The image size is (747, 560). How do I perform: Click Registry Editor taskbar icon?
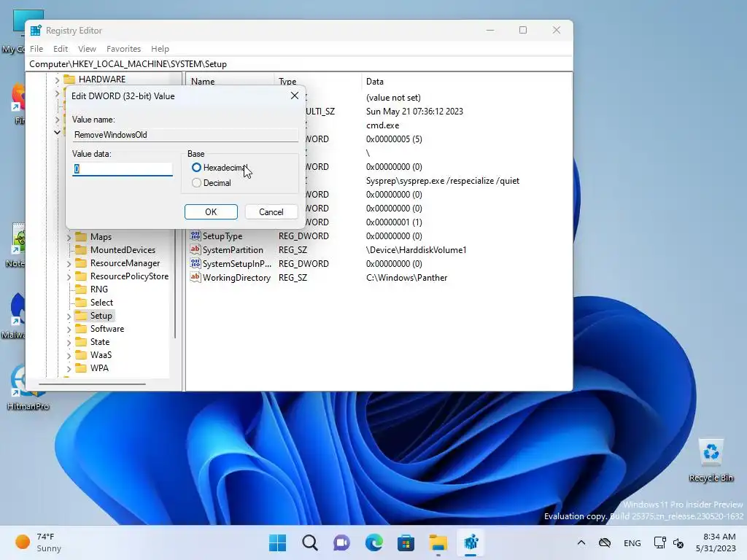(471, 542)
